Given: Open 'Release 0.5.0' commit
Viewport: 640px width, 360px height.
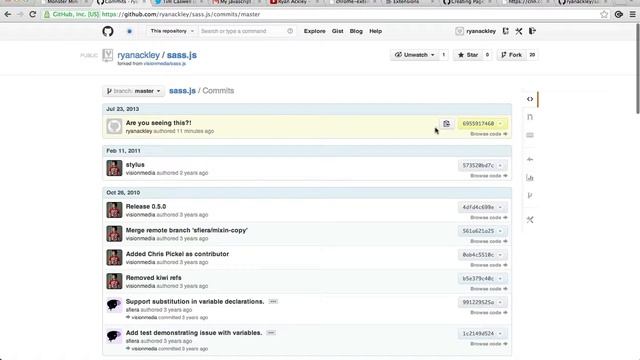Looking at the screenshot, I should 146,207.
